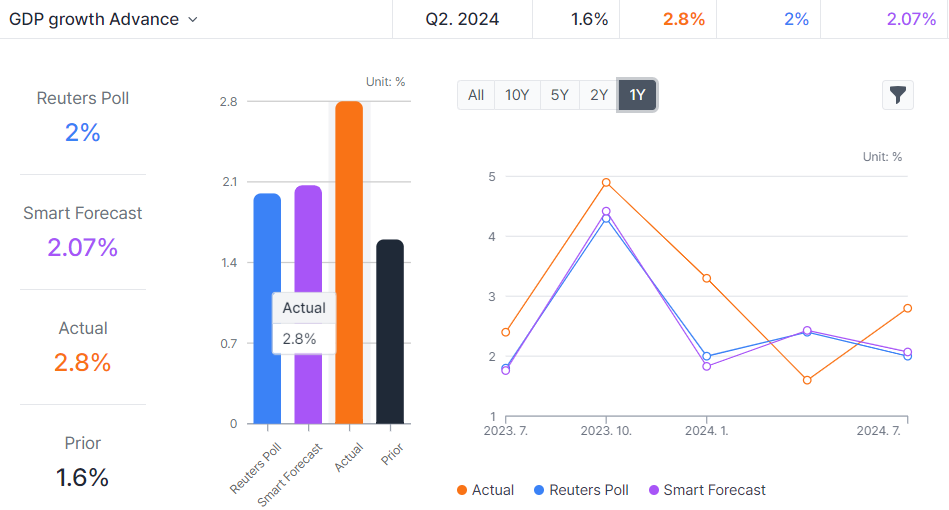
Task: Toggle Smart Forecast series in legend
Action: 706,490
